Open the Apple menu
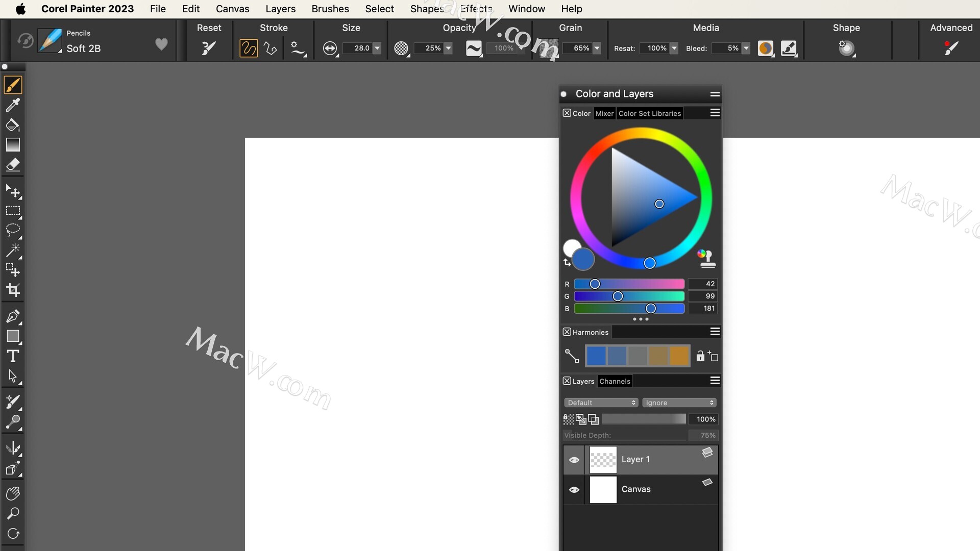The image size is (980, 551). pyautogui.click(x=20, y=9)
